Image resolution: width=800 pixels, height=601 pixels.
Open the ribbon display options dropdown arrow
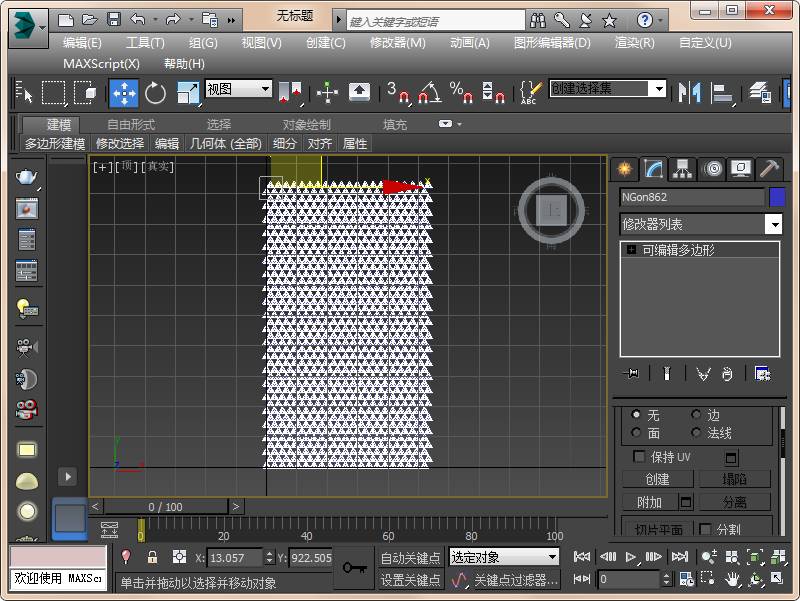pyautogui.click(x=460, y=124)
